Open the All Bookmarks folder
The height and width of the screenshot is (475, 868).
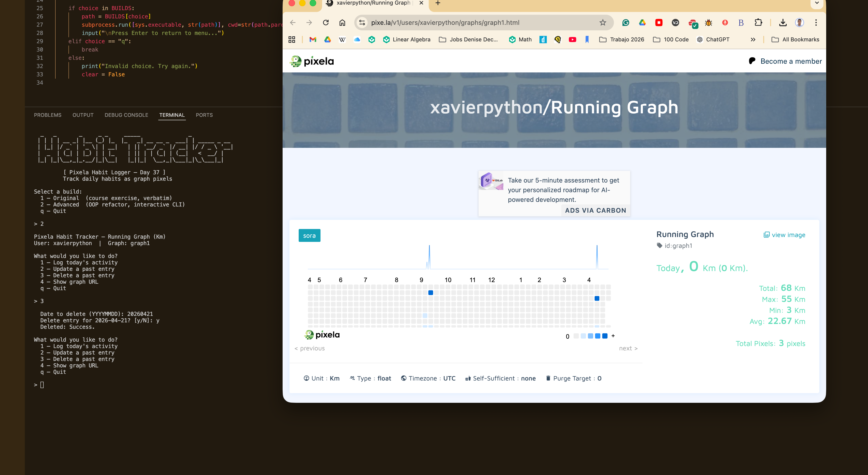(x=795, y=40)
